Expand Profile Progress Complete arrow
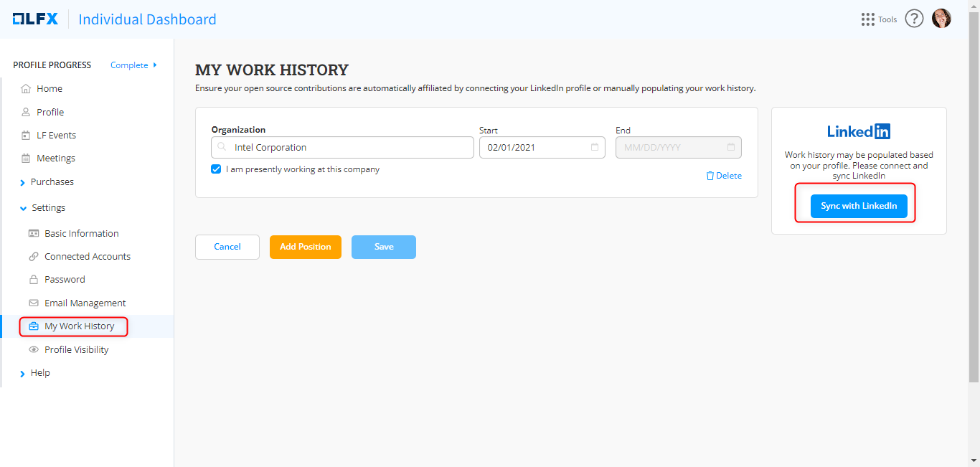Image resolution: width=980 pixels, height=467 pixels. pos(155,65)
